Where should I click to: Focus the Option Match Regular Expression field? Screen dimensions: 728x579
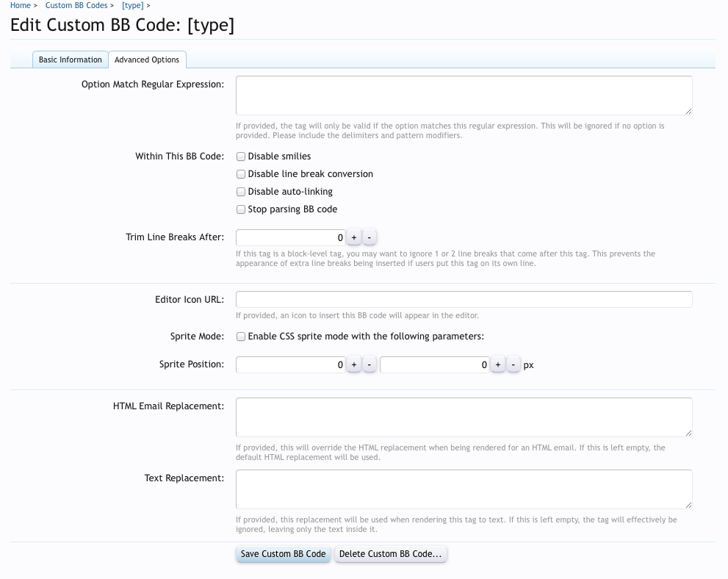[464, 96]
